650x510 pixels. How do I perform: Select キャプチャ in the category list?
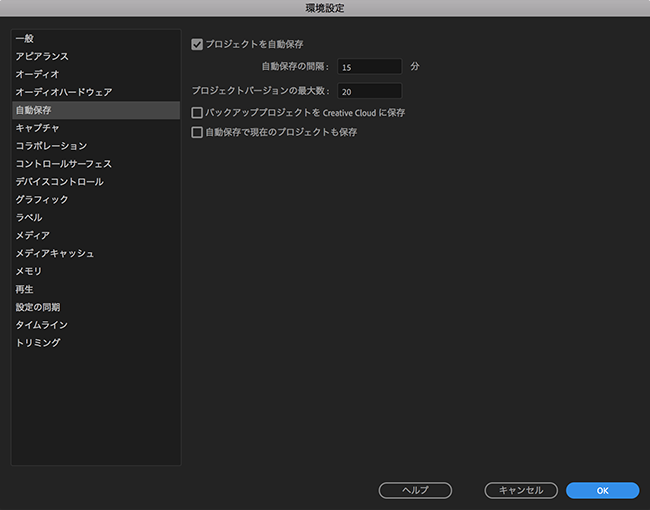click(x=37, y=128)
